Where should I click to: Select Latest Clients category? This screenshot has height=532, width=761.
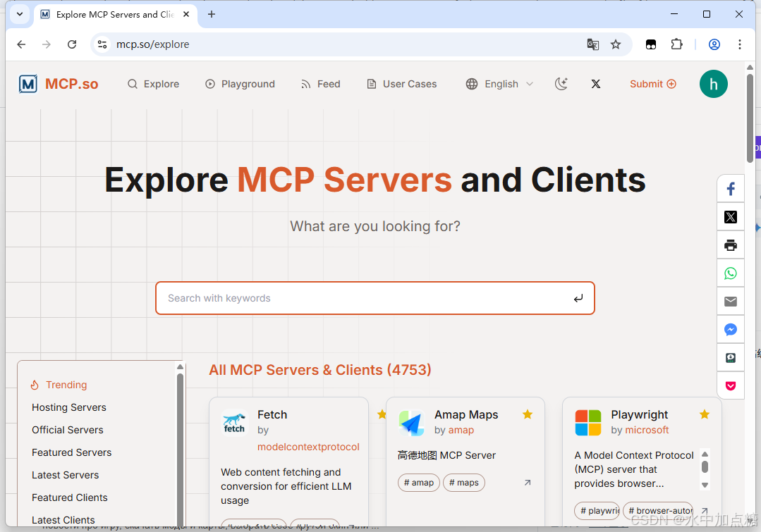click(63, 520)
